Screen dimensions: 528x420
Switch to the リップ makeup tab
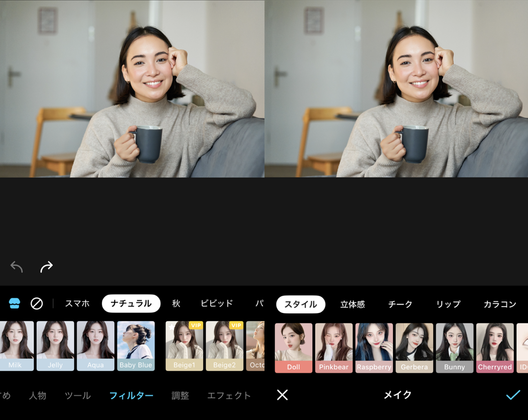click(448, 304)
